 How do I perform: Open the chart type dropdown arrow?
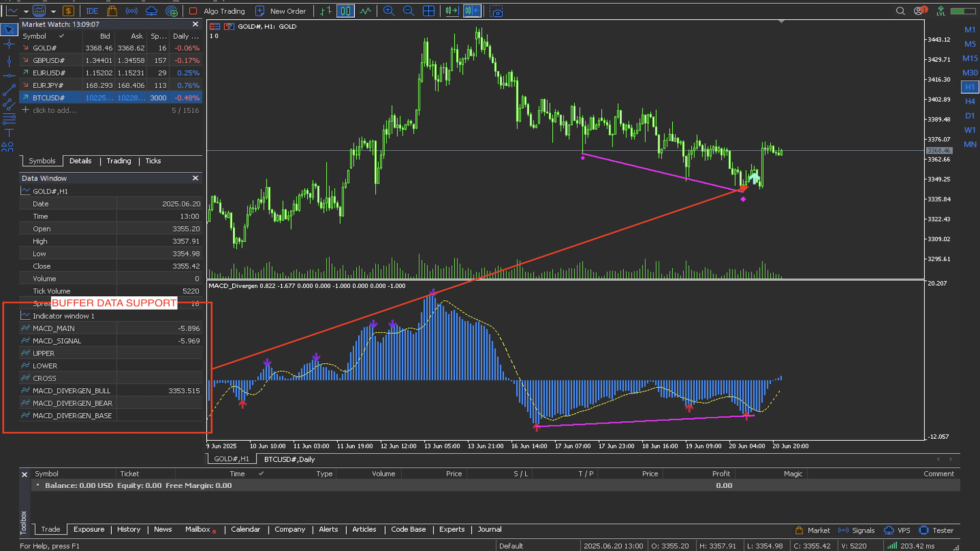26,11
